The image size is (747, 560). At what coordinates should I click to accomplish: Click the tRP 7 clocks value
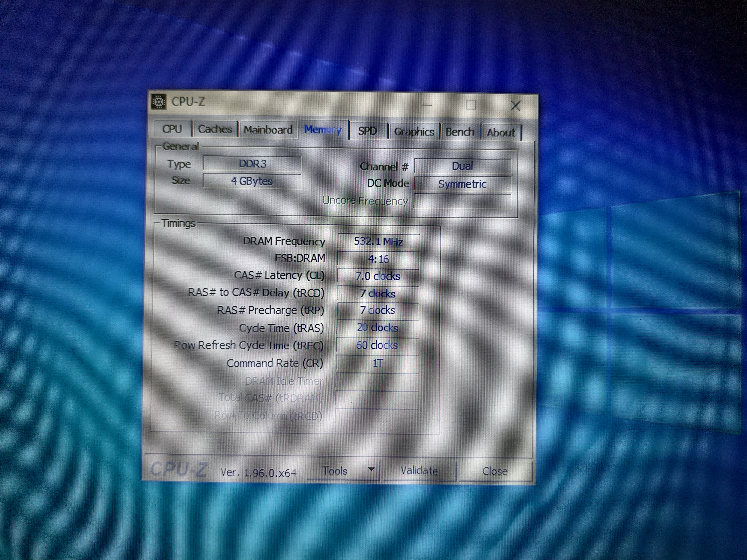378,310
